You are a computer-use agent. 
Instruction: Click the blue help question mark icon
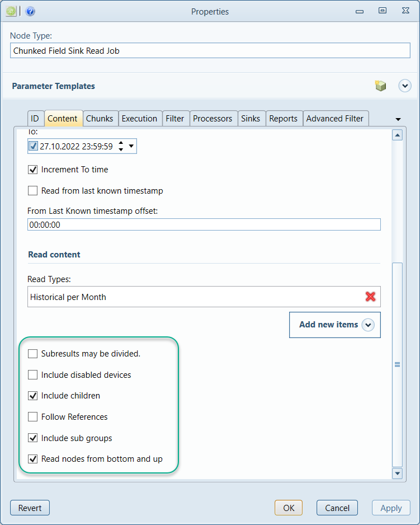[x=30, y=11]
